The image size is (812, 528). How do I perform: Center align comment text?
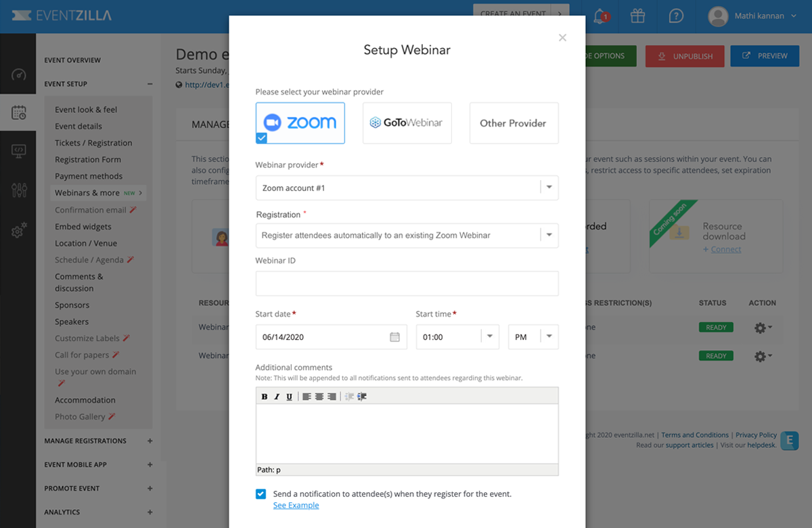click(x=319, y=397)
